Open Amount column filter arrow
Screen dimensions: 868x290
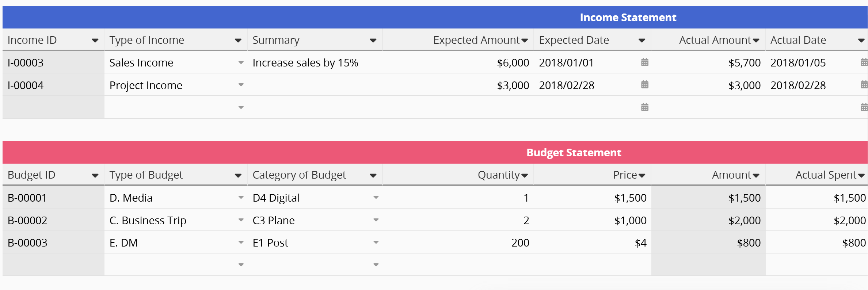(x=756, y=176)
